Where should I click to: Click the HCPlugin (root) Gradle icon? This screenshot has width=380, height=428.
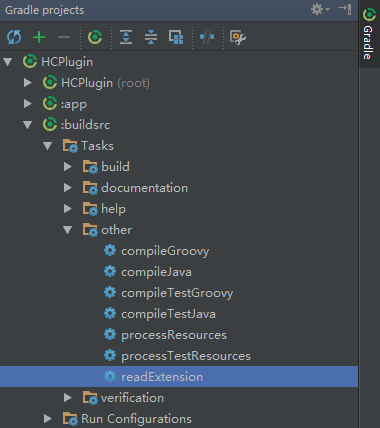(50, 83)
